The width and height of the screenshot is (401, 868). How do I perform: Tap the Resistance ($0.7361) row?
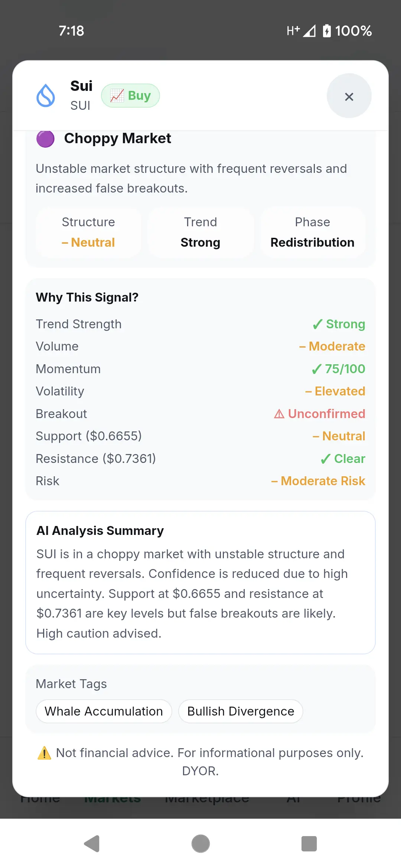(x=200, y=458)
